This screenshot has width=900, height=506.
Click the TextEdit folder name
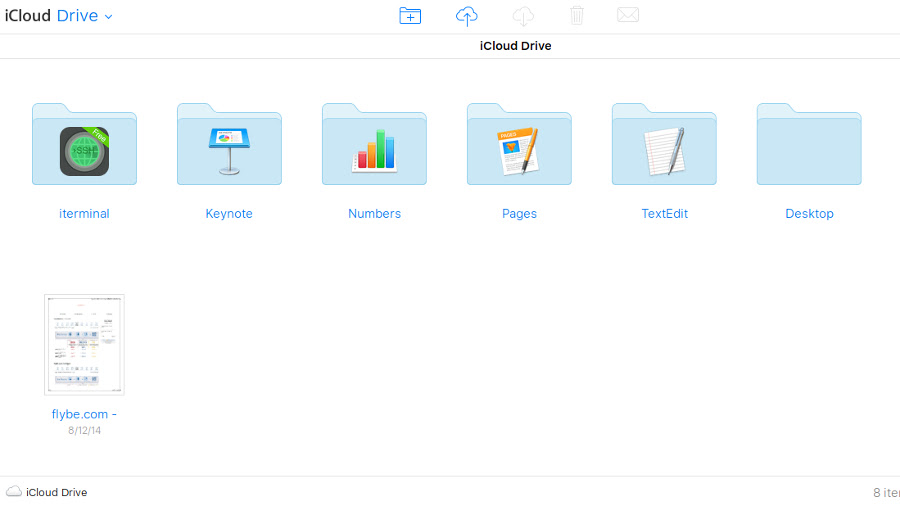click(x=664, y=213)
